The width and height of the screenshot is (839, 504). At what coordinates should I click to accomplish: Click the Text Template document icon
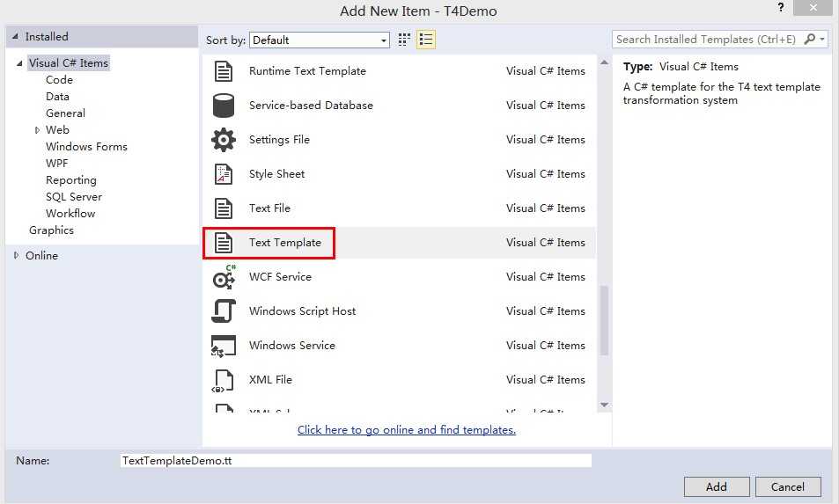coord(223,242)
